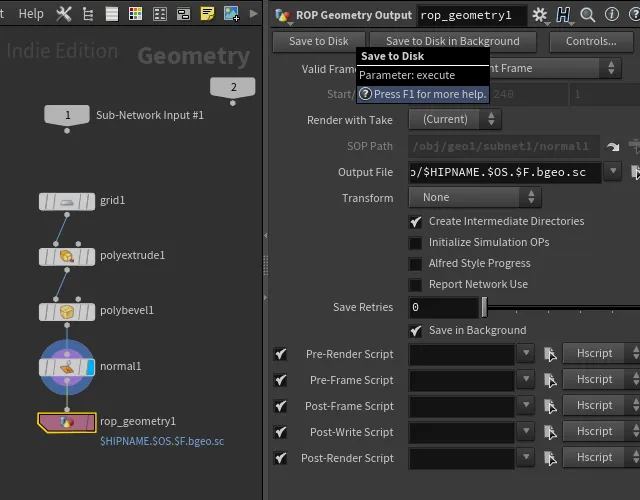
Task: Select the polybevel1 node
Action: (x=67, y=312)
